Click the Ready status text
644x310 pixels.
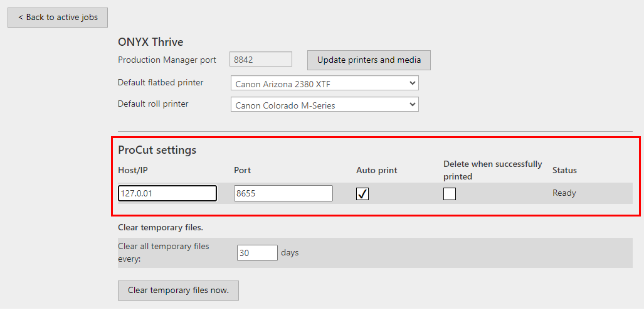pyautogui.click(x=564, y=193)
